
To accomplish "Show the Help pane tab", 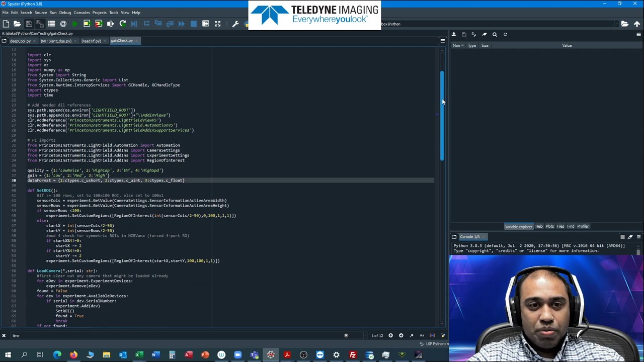I will tap(539, 226).
